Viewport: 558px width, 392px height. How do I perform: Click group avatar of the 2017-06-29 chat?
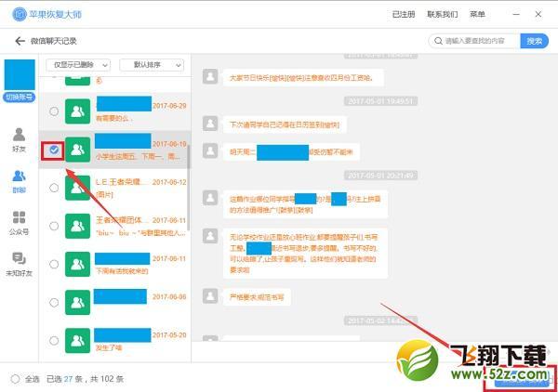click(77, 111)
